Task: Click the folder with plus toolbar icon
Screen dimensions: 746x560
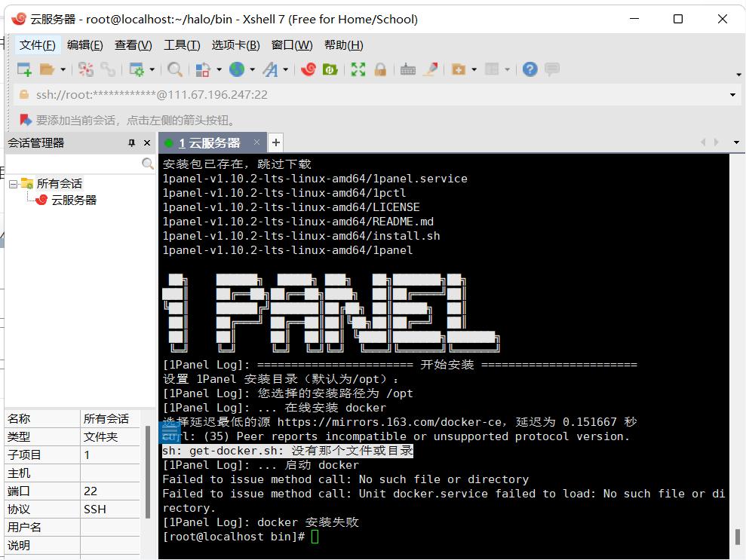Action: (x=459, y=69)
